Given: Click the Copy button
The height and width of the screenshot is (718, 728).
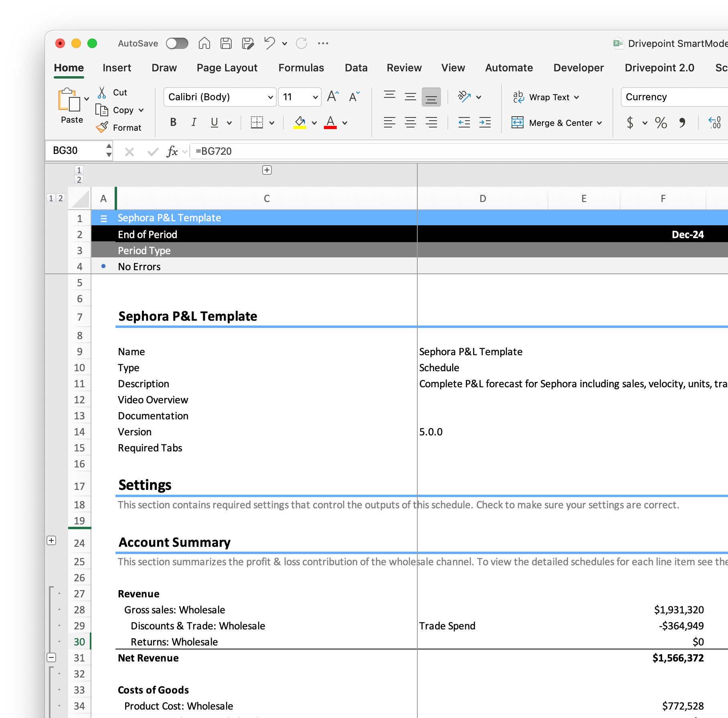Looking at the screenshot, I should coord(115,110).
